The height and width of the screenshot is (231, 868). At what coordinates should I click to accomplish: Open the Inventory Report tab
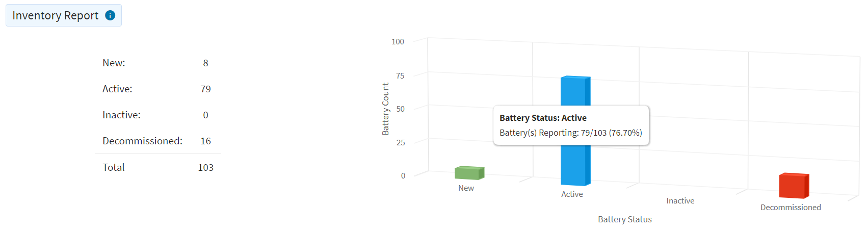(x=64, y=15)
